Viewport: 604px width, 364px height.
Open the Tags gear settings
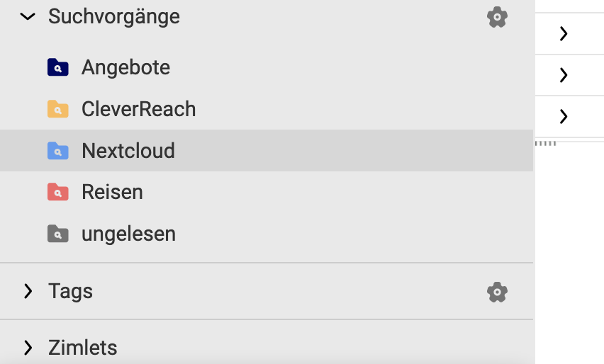(497, 292)
